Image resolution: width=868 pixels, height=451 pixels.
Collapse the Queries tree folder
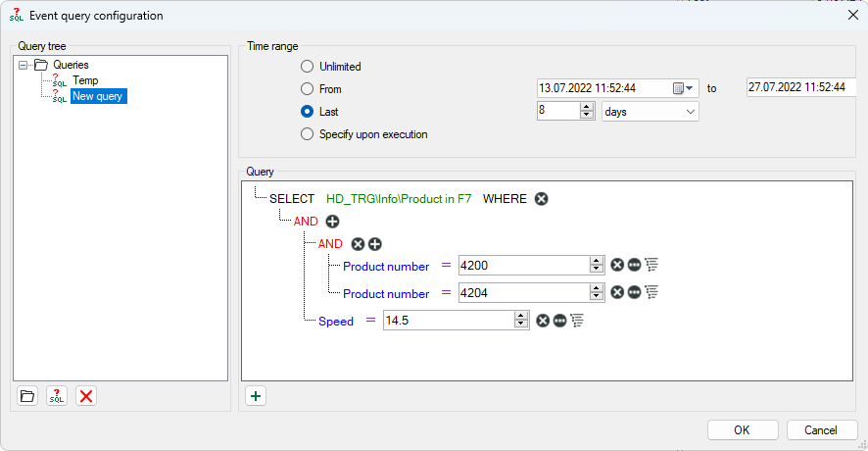(23, 65)
